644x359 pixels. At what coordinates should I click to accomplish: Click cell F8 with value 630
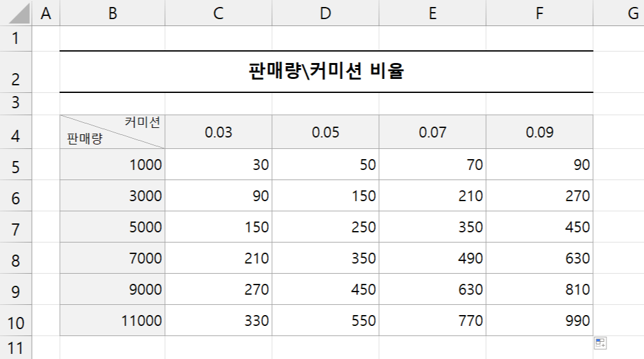point(540,258)
